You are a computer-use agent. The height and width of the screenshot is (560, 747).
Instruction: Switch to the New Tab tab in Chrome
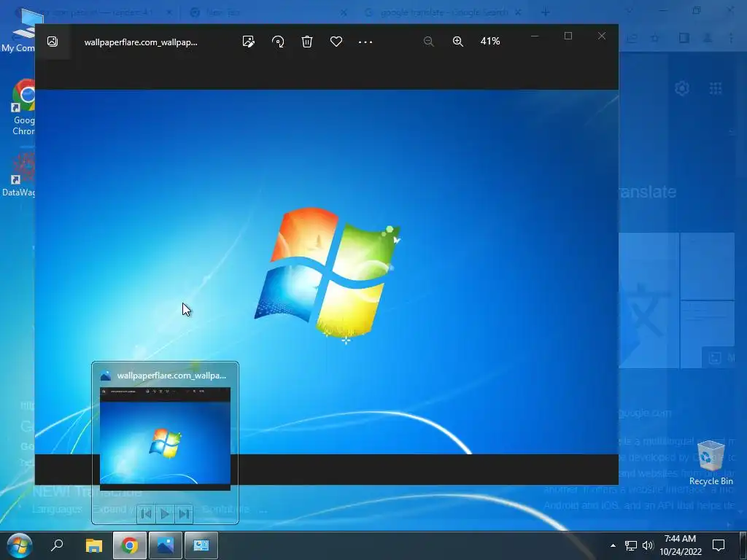click(x=264, y=12)
